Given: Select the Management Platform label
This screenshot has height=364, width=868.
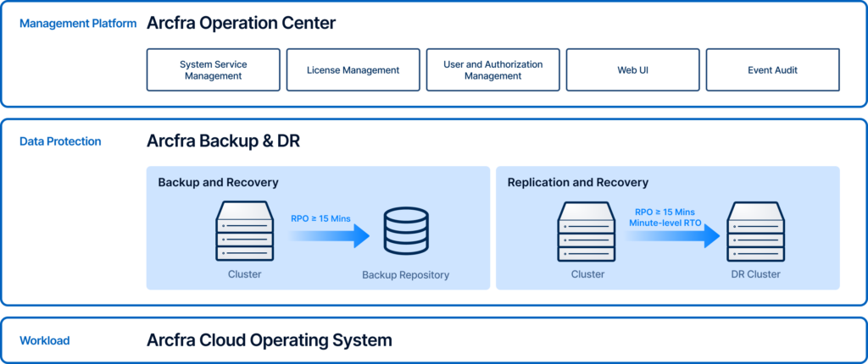Looking at the screenshot, I should coord(77,24).
